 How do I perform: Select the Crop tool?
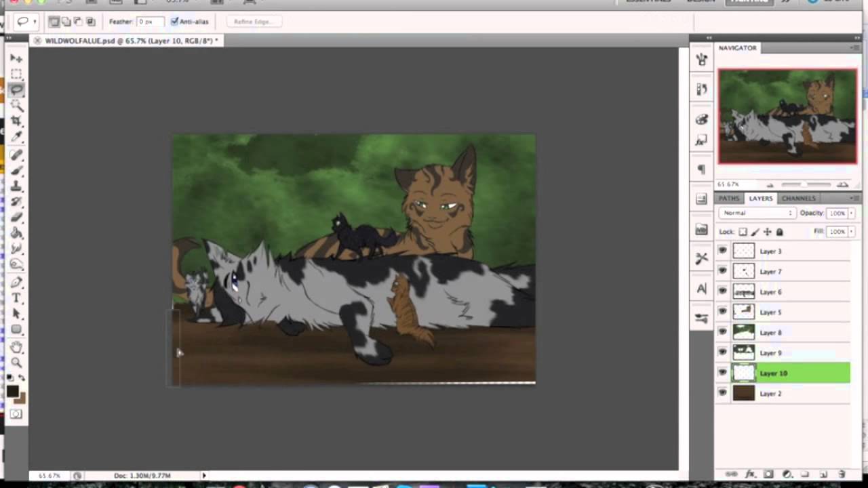tap(16, 121)
